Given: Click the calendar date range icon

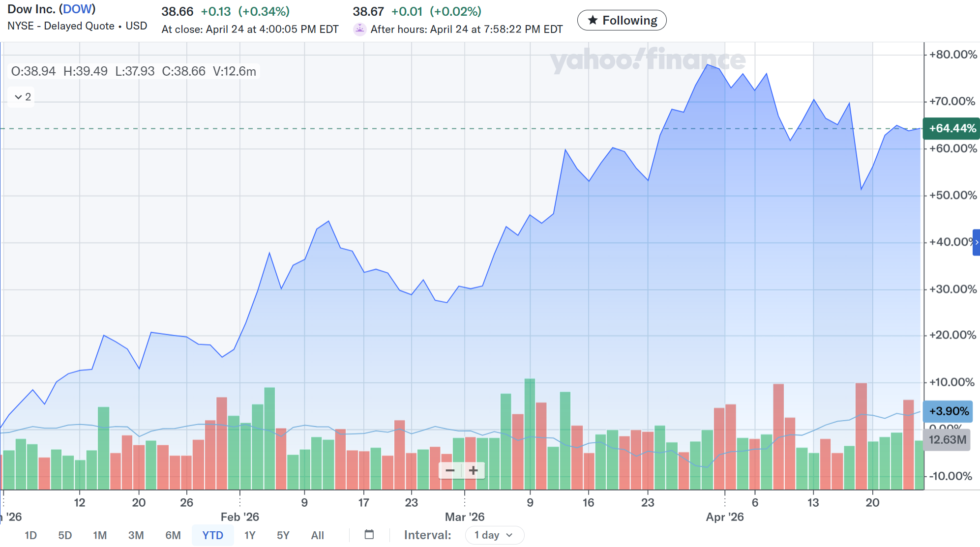Looking at the screenshot, I should click(369, 535).
